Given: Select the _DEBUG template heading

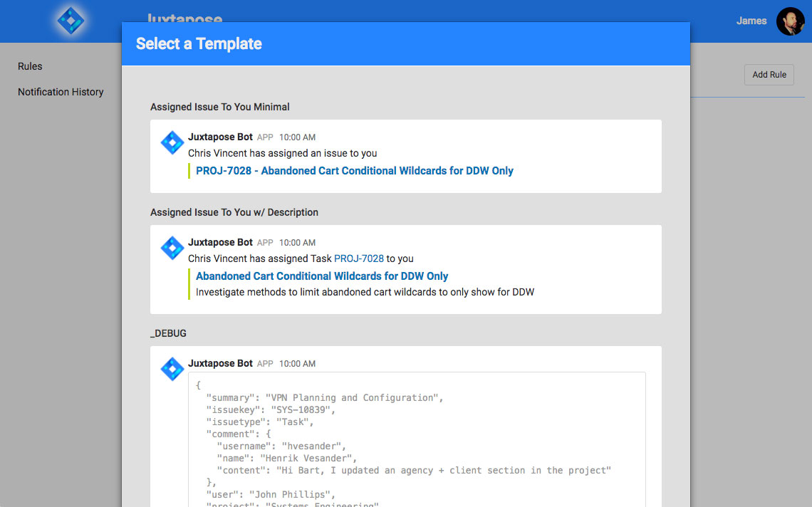Looking at the screenshot, I should click(168, 333).
